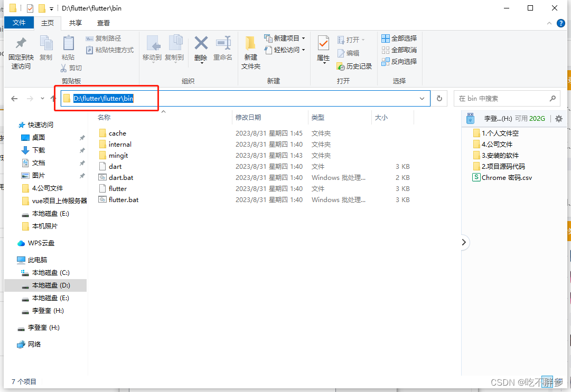Click 剪切 cut with scissors icon
Viewport: 571px width, 392px height.
[x=71, y=68]
